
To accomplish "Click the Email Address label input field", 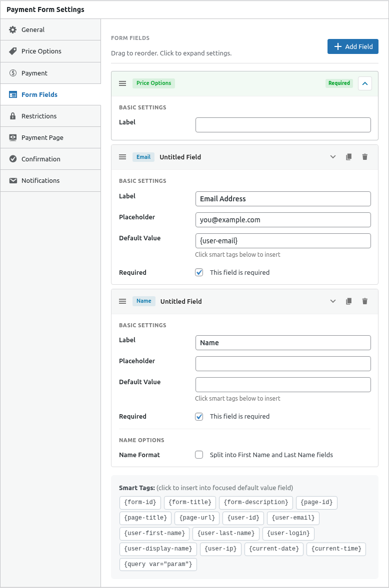I will pos(283,198).
